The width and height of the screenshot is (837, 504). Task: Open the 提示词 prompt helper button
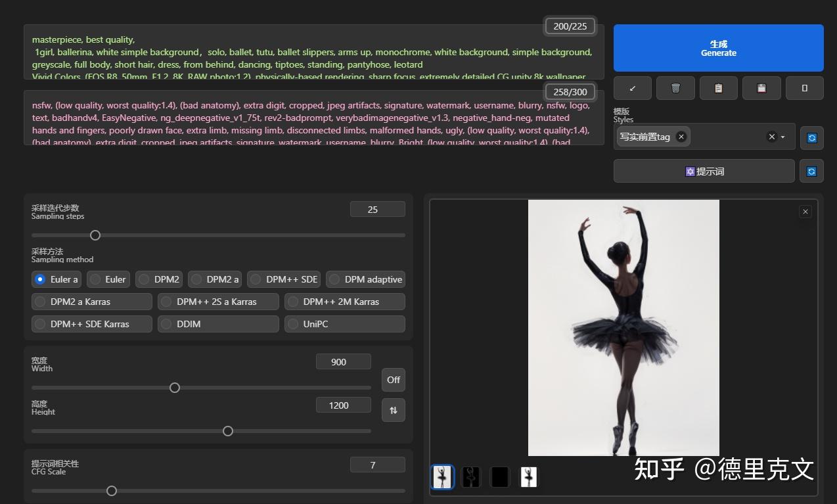(x=704, y=172)
